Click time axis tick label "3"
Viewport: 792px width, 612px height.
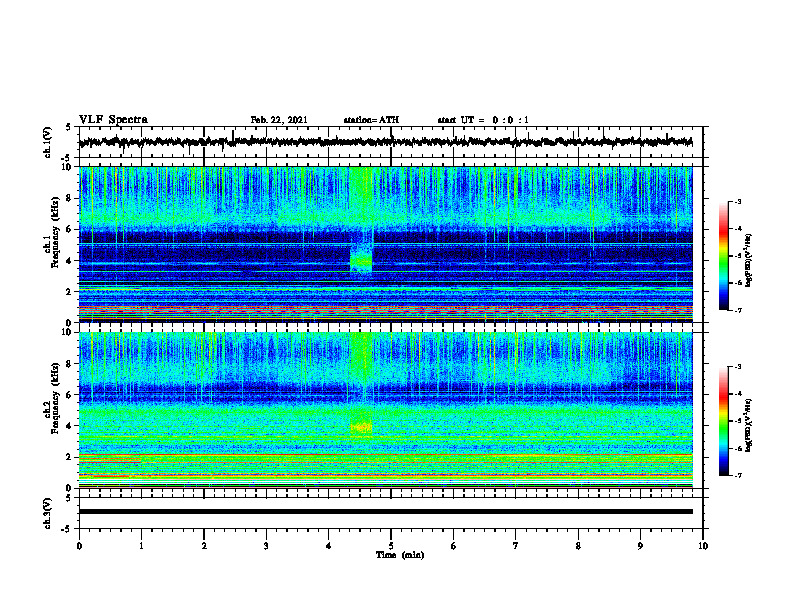click(x=266, y=546)
